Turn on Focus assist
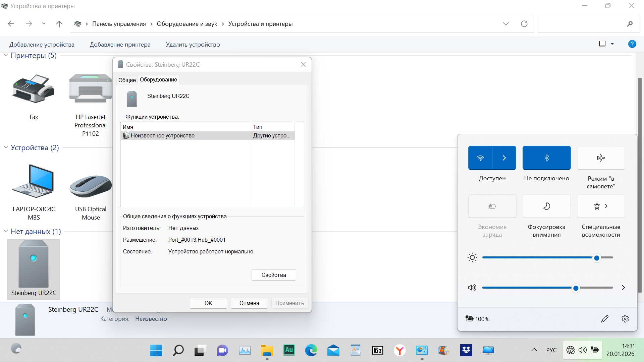Viewport: 644px width, 362px height. tap(546, 206)
